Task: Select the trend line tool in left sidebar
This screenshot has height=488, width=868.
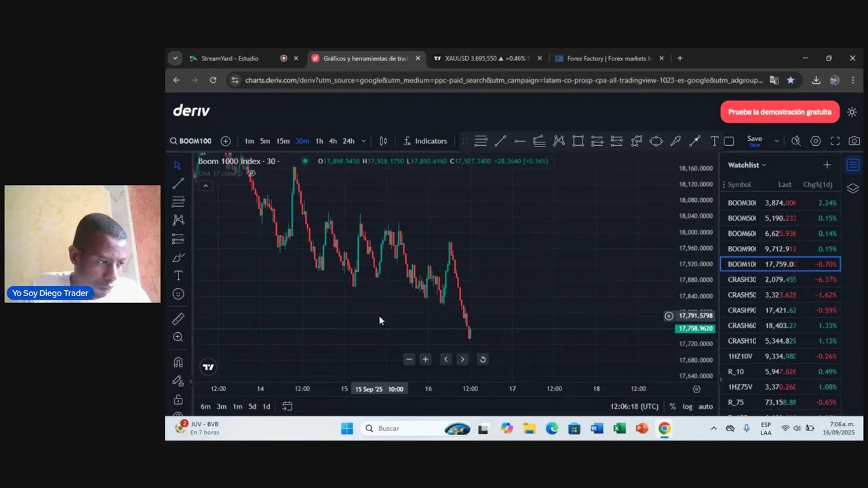Action: 178,184
